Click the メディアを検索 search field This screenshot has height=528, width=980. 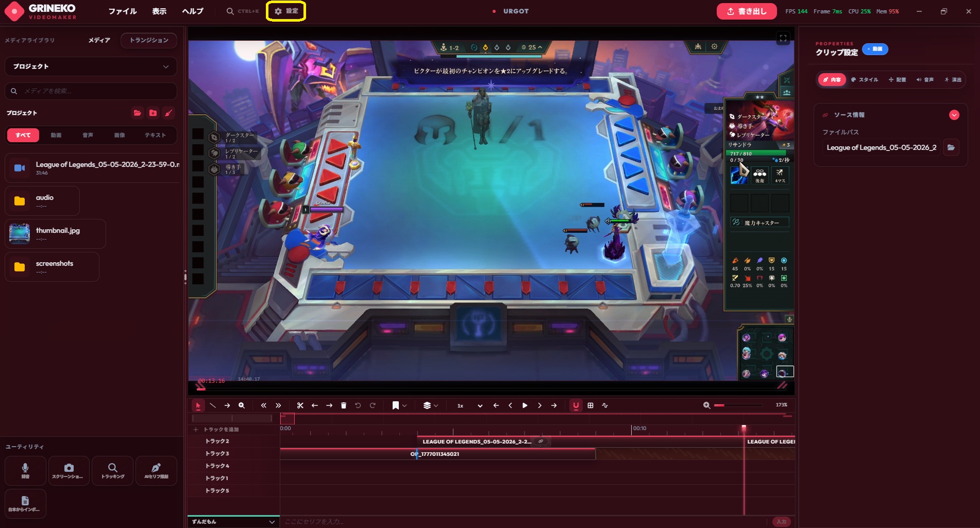(91, 91)
